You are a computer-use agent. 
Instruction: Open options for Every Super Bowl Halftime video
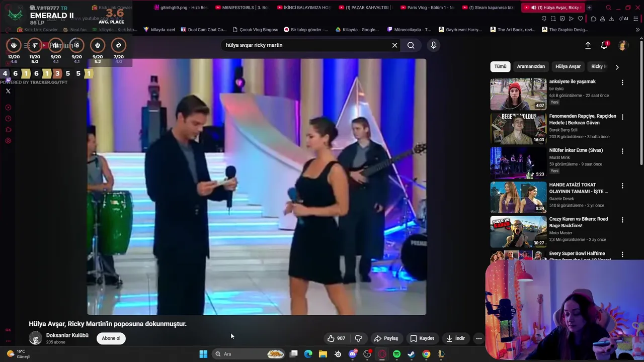pyautogui.click(x=622, y=254)
